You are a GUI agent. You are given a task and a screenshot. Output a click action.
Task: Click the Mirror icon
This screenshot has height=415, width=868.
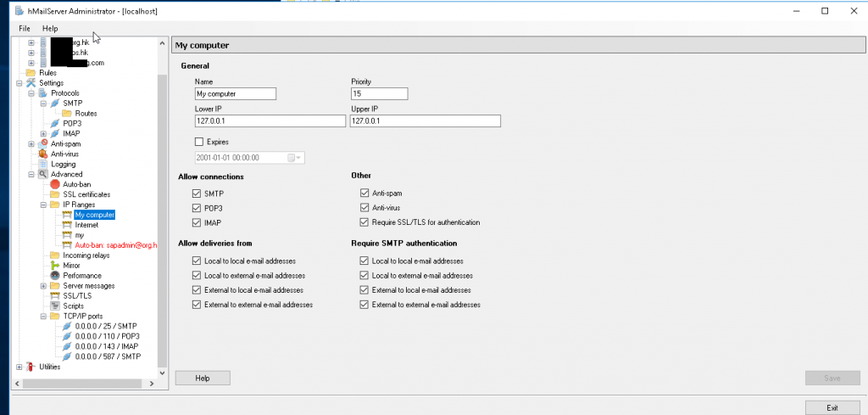pyautogui.click(x=55, y=266)
